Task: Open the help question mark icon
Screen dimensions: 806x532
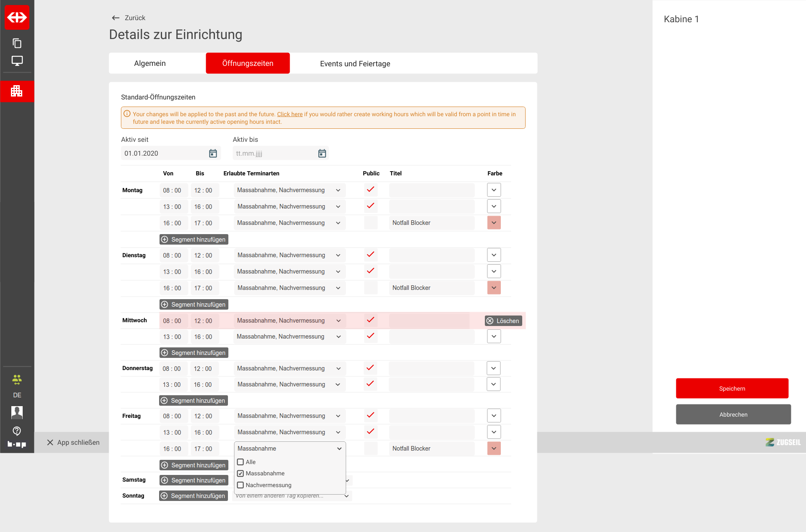Action: [x=17, y=430]
